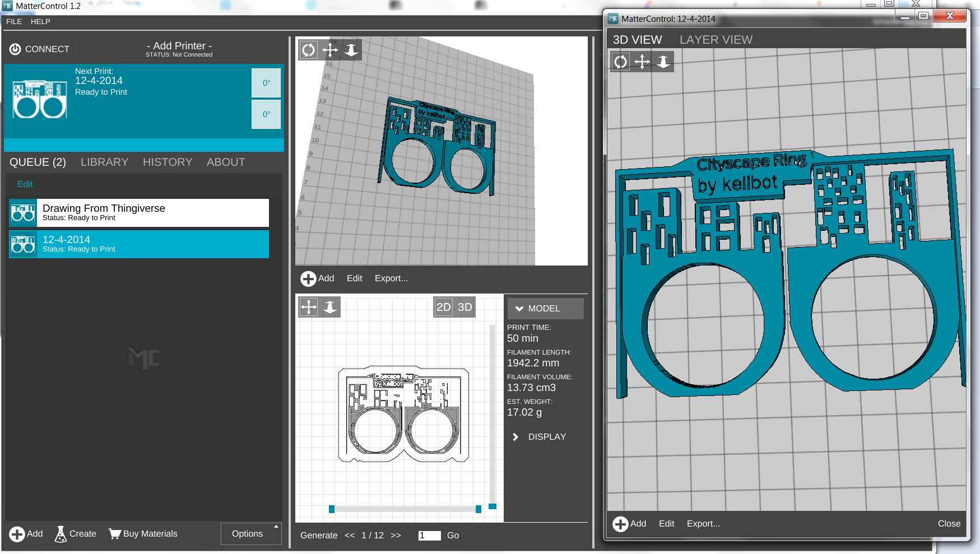This screenshot has height=554, width=980.
Task: Switch layer view to 3D mode
Action: tap(465, 307)
